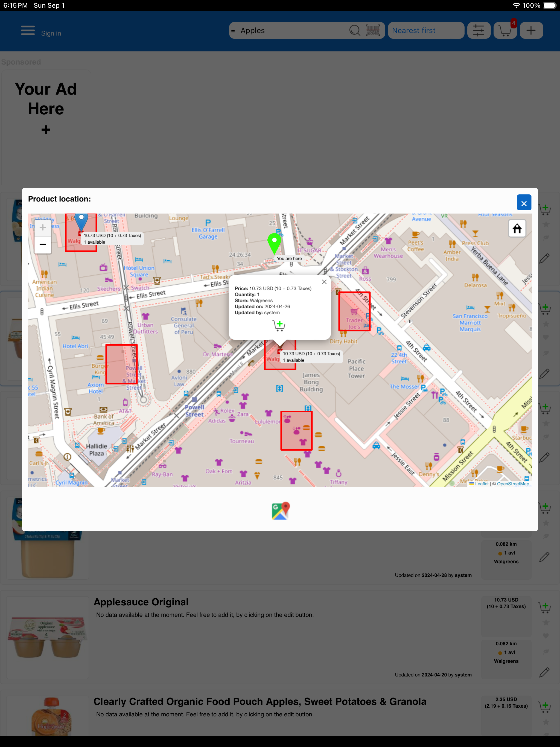The width and height of the screenshot is (560, 747).
Task: Tap the magnifier search icon
Action: click(354, 30)
